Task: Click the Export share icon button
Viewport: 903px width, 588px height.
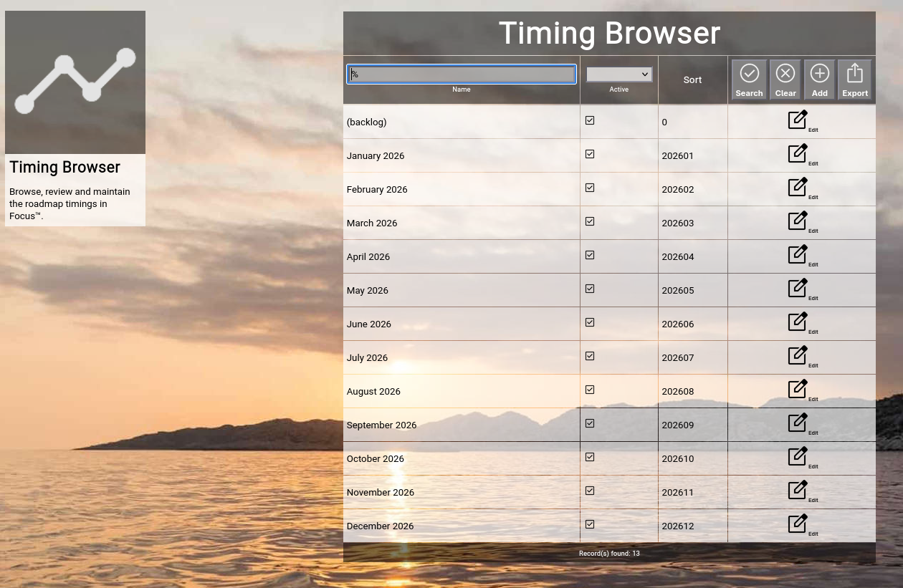Action: click(854, 79)
